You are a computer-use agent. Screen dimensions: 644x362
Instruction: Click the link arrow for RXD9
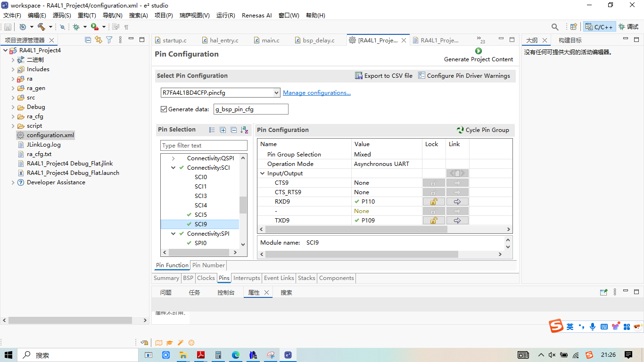pos(457,202)
